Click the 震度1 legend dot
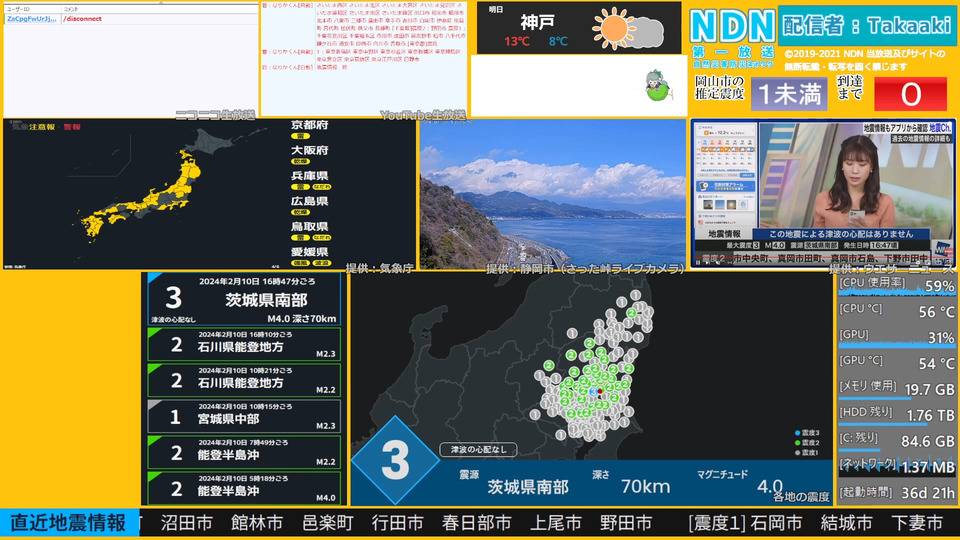The height and width of the screenshot is (540, 960). click(x=797, y=452)
